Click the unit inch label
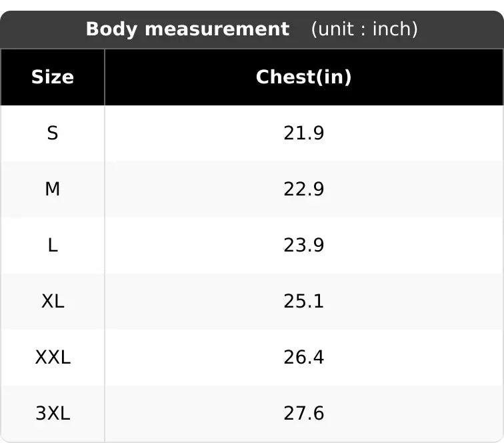This screenshot has width=504, height=443. (x=364, y=29)
